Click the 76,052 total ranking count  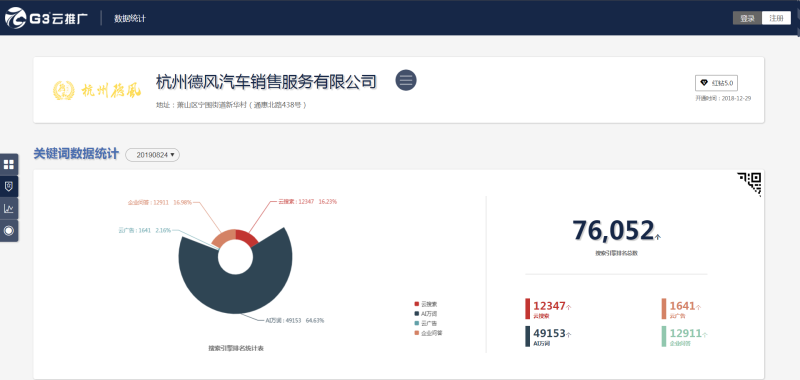(x=613, y=230)
